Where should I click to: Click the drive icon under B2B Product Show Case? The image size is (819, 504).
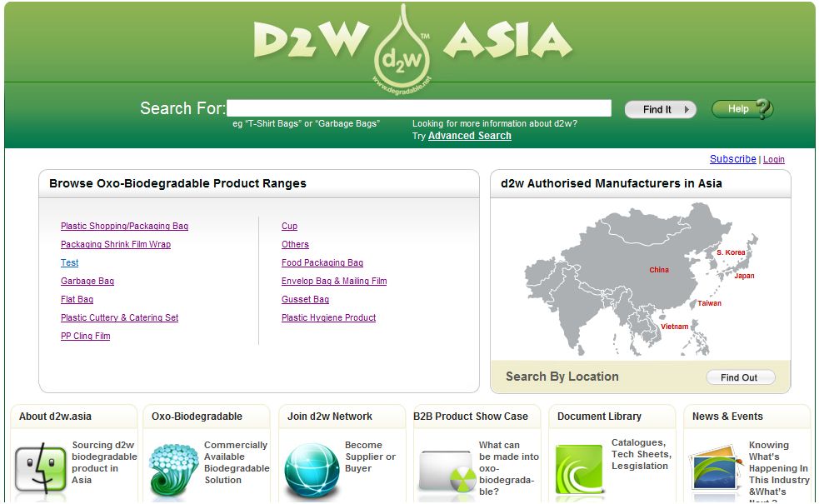coord(447,470)
